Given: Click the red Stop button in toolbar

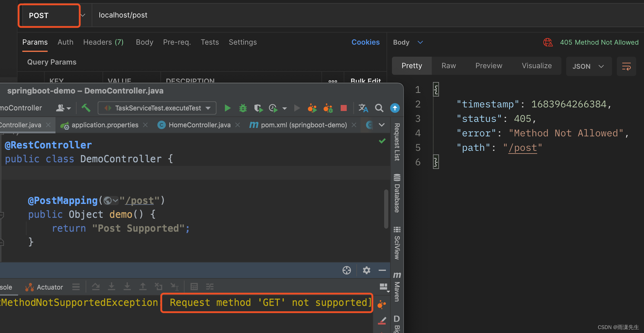Looking at the screenshot, I should click(x=343, y=108).
